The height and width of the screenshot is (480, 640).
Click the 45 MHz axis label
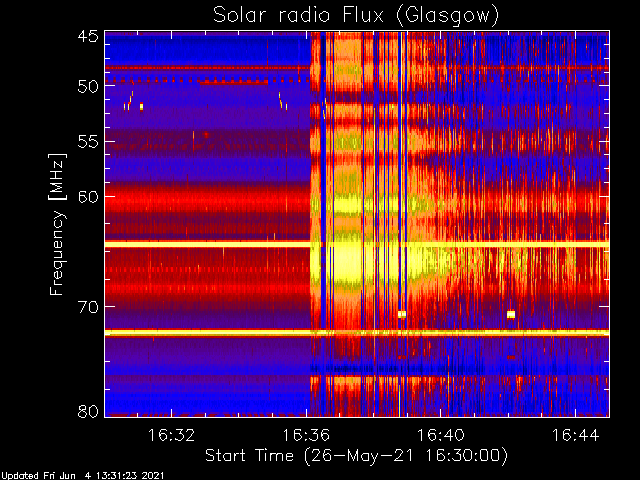coord(88,36)
